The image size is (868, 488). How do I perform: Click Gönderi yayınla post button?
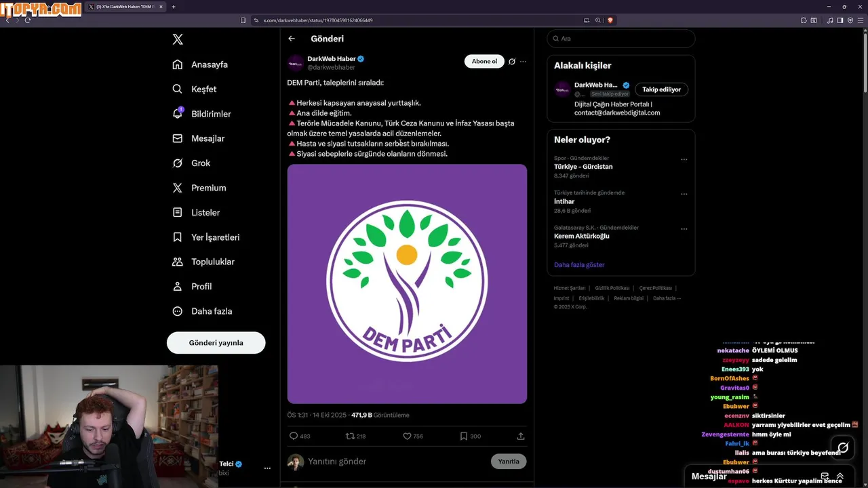216,343
